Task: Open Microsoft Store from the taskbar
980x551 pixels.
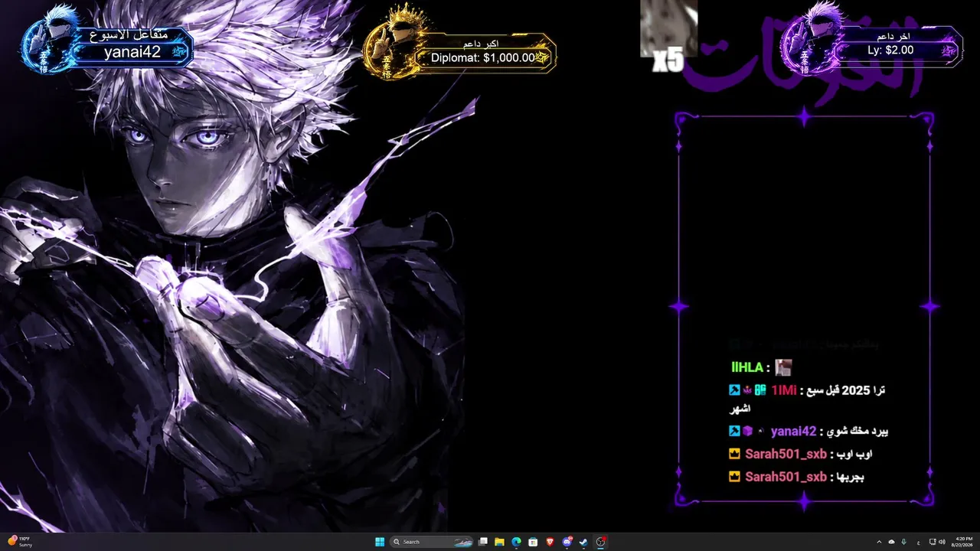Action: [533, 542]
